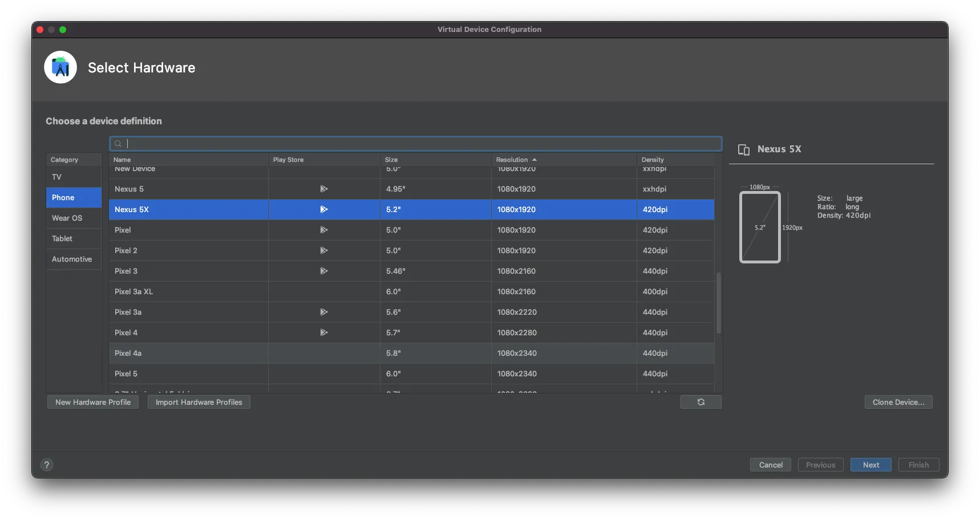
Task: Click the Play Store icon in Pixel 3 row
Action: [323, 271]
